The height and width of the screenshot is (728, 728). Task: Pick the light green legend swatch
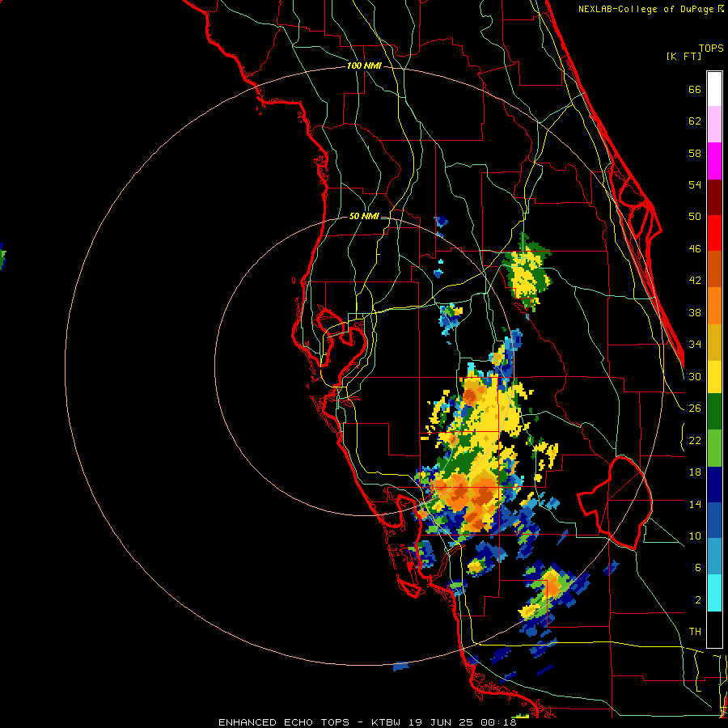tap(714, 448)
